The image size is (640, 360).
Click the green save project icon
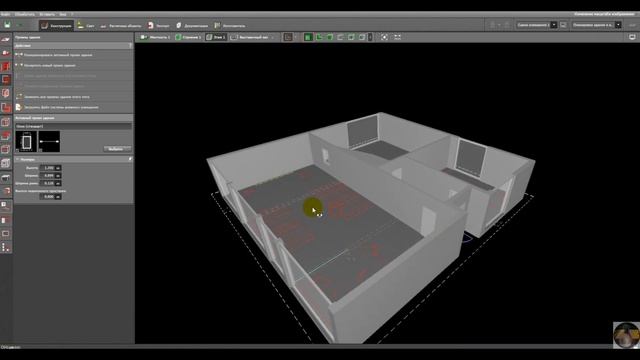[x=7, y=25]
